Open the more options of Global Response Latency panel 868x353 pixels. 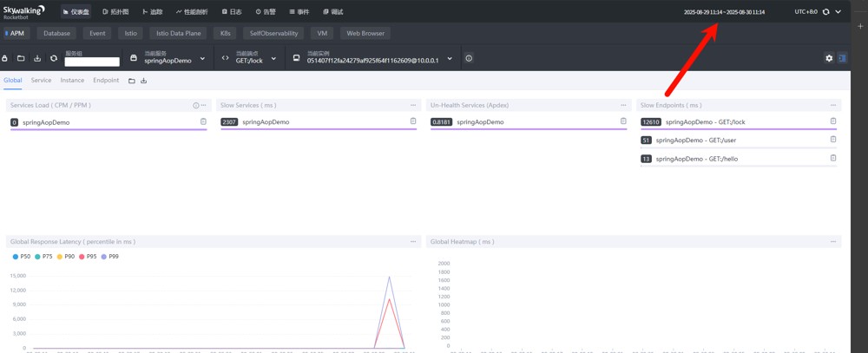click(x=413, y=242)
